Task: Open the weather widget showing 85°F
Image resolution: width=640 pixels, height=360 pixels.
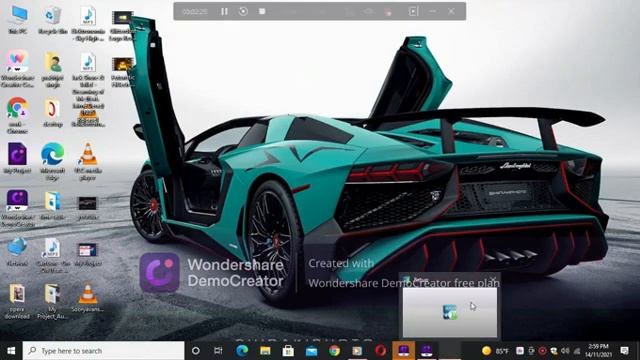Action: click(x=495, y=351)
